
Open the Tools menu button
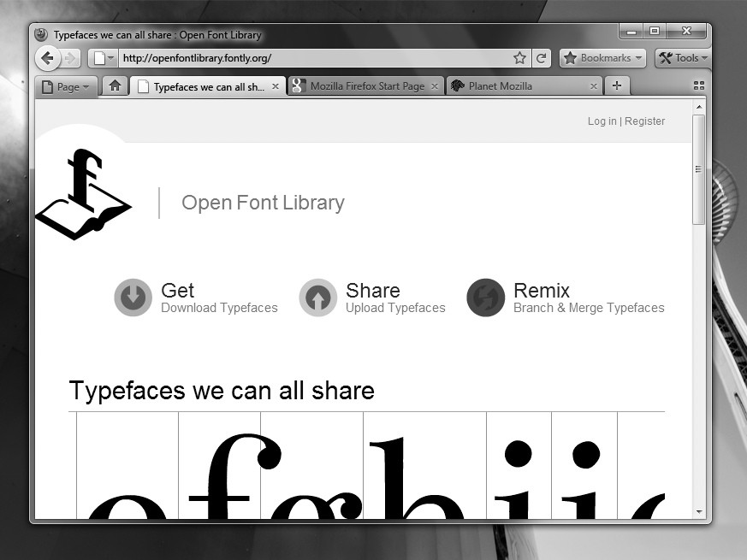(682, 58)
